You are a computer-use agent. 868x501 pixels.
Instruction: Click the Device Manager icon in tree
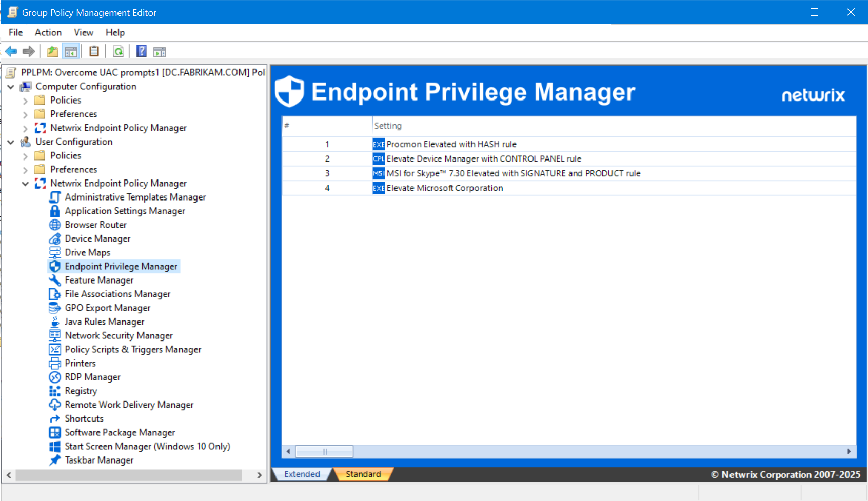pyautogui.click(x=55, y=238)
